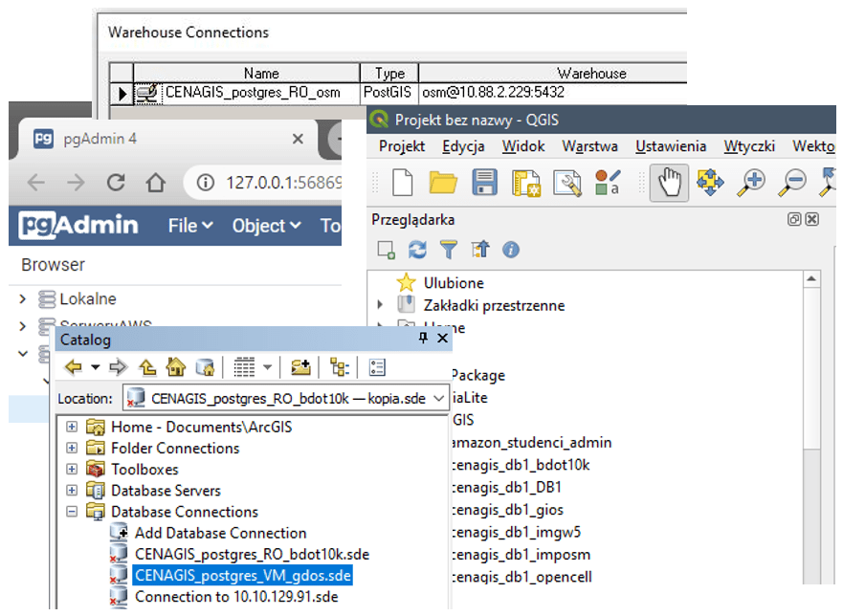Expand Zakładki przestrzenne in QGIS browser
Screen dimensions: 843x616
[380, 305]
